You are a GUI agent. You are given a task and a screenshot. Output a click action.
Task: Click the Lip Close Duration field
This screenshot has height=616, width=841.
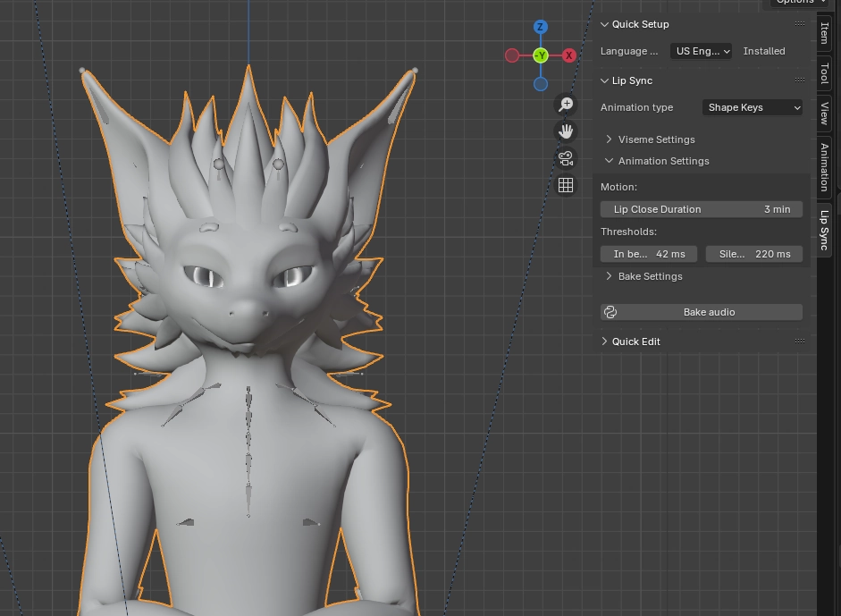(x=702, y=209)
